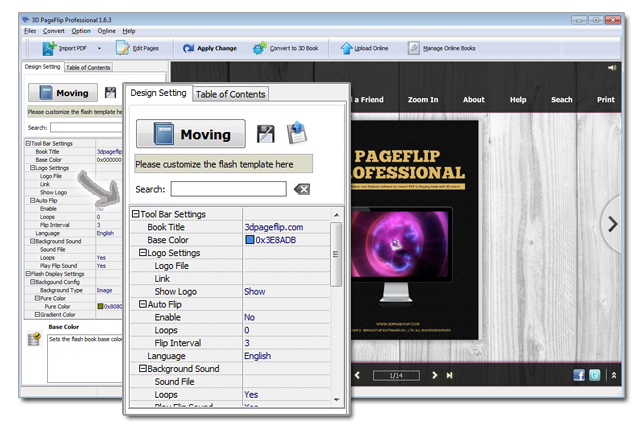Image resolution: width=644 pixels, height=447 pixels.
Task: Open the Option menu
Action: coord(80,31)
